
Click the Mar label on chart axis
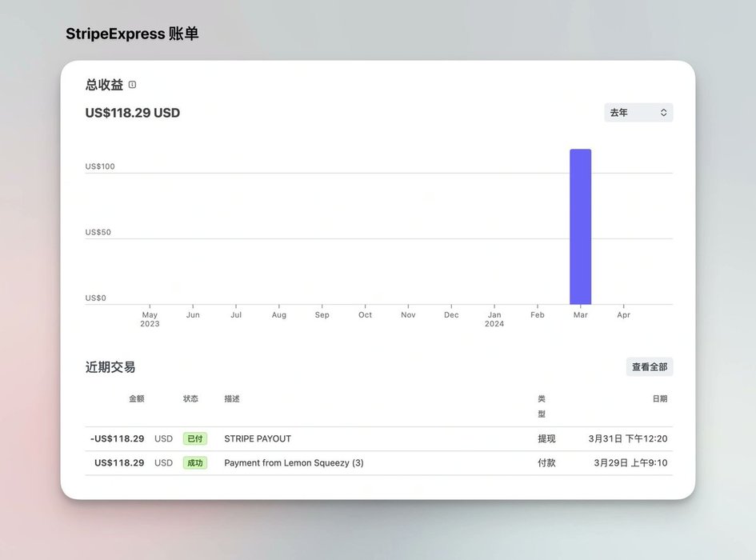point(580,315)
